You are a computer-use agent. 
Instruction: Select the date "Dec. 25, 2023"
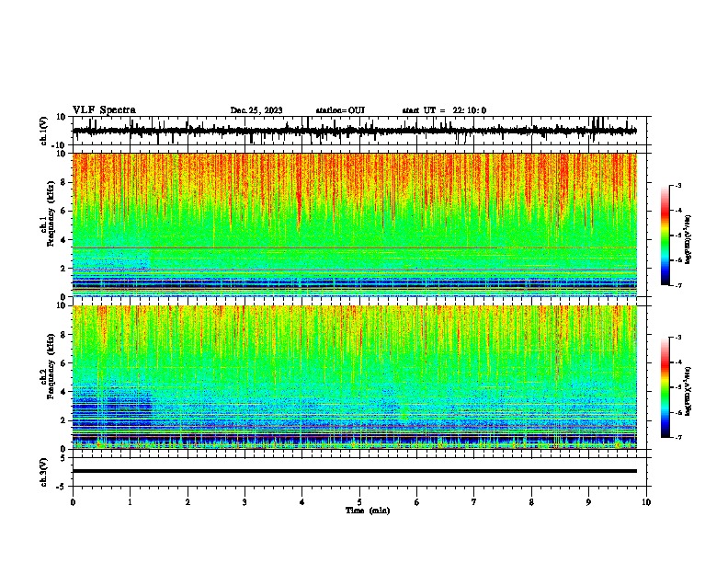tap(256, 110)
